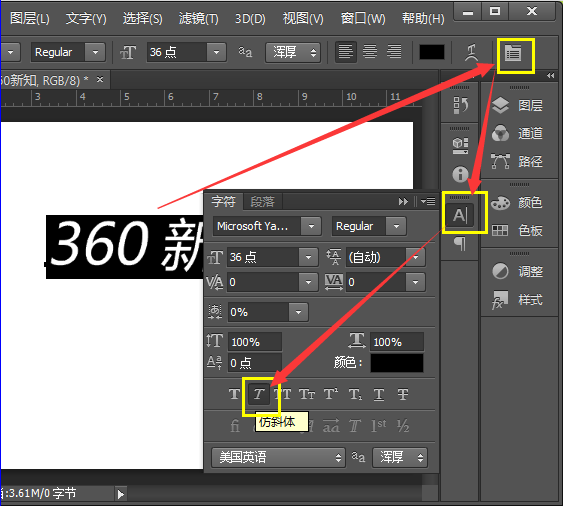
Task: Click the vertical scale 100% field
Action: click(x=255, y=342)
